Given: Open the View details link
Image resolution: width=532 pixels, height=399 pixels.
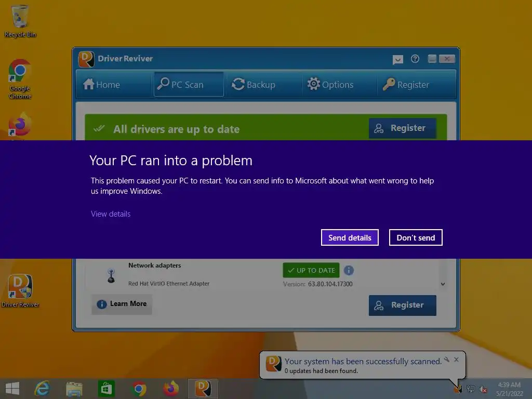Looking at the screenshot, I should (x=111, y=214).
